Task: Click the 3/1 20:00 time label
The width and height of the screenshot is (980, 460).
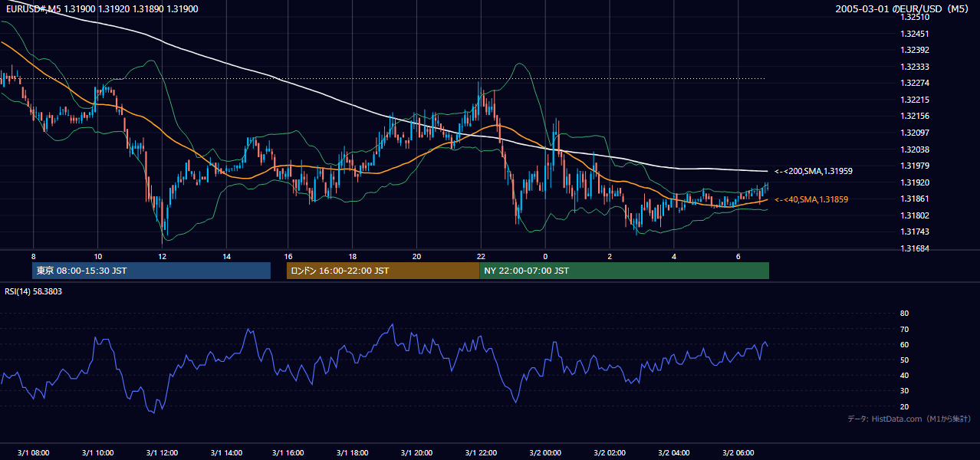Action: point(417,453)
